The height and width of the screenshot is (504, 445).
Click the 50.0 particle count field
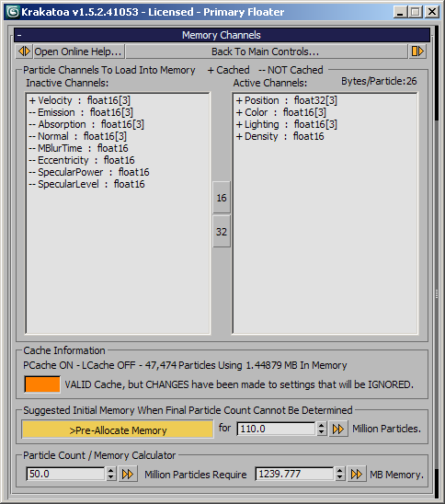coord(65,474)
